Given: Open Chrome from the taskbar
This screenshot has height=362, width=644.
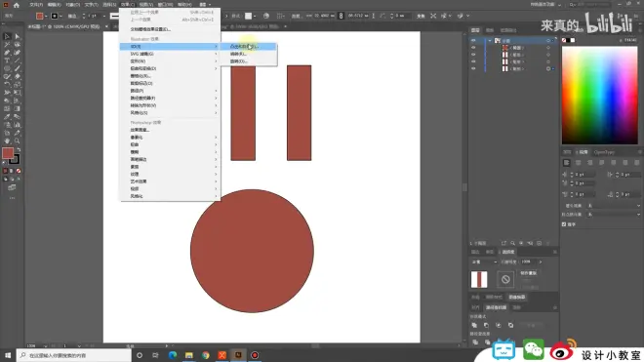Looking at the screenshot, I should (x=205, y=355).
